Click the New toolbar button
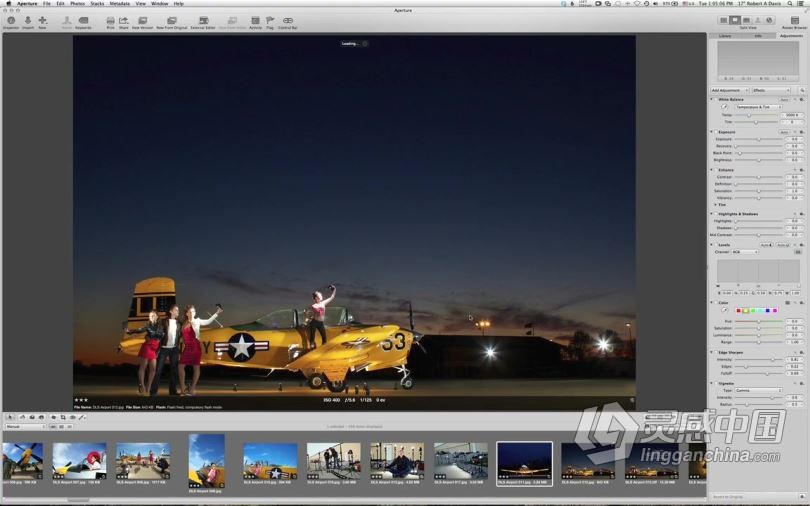Screen dimensions: 810x506 (x=42, y=21)
